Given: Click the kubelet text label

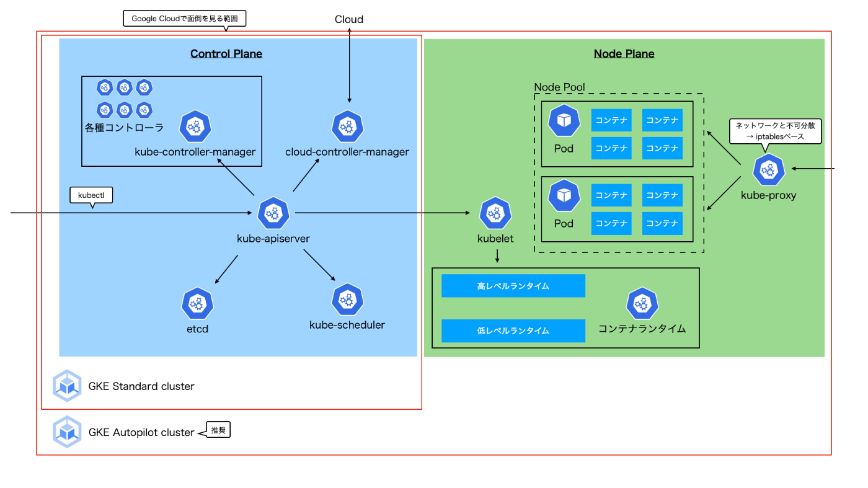Looking at the screenshot, I should click(x=495, y=238).
